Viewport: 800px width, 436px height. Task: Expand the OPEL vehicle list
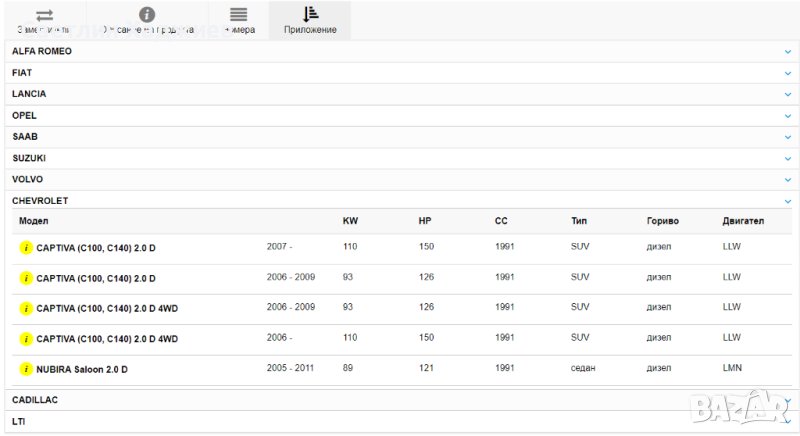pyautogui.click(x=400, y=115)
